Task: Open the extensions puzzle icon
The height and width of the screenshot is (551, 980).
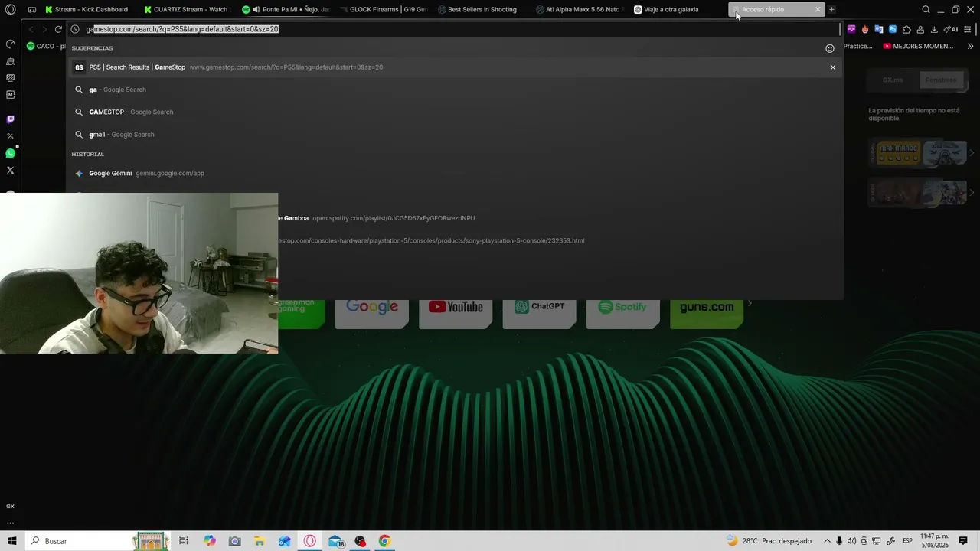Action: point(906,29)
